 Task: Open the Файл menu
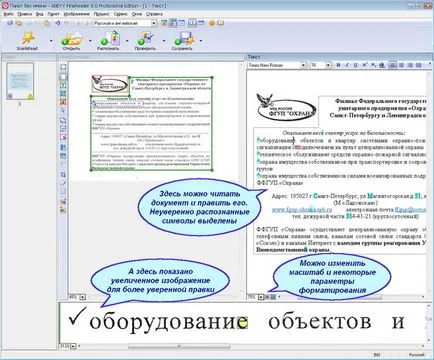tap(8, 14)
